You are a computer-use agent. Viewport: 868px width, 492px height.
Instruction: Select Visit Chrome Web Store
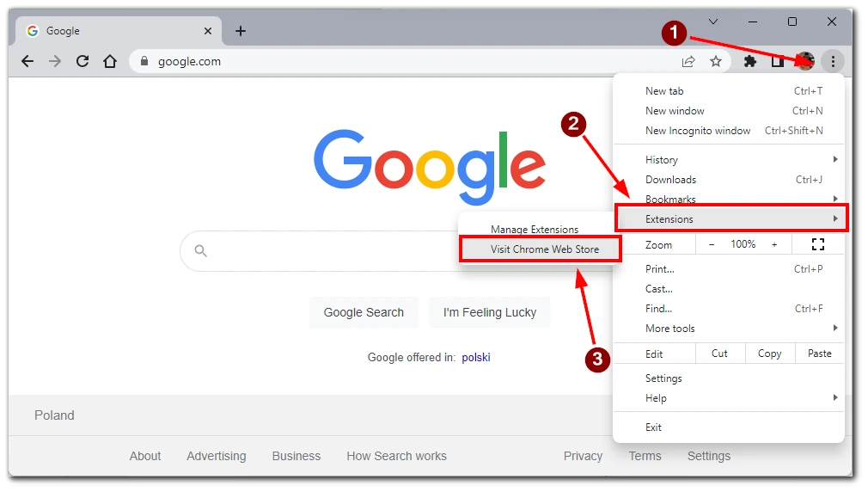coord(541,249)
